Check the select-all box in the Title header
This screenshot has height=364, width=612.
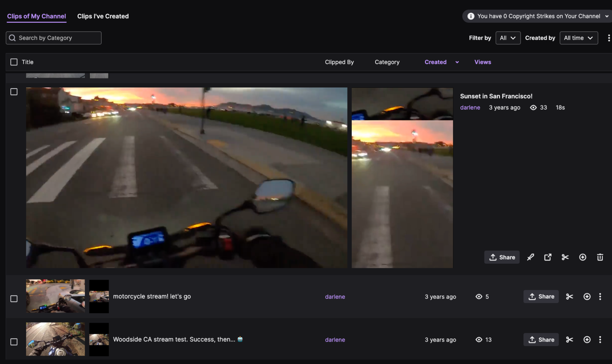[x=14, y=62]
